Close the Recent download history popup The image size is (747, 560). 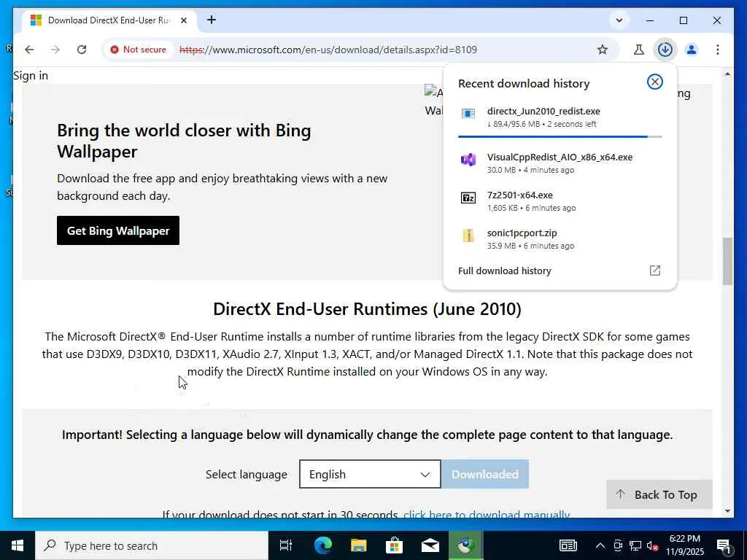click(655, 82)
